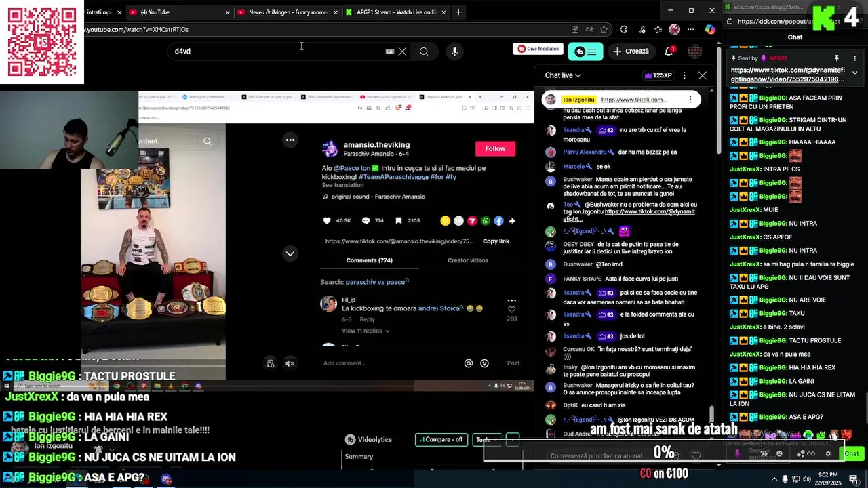Open the Copilot sidebar icon
868x488 pixels.
click(710, 29)
